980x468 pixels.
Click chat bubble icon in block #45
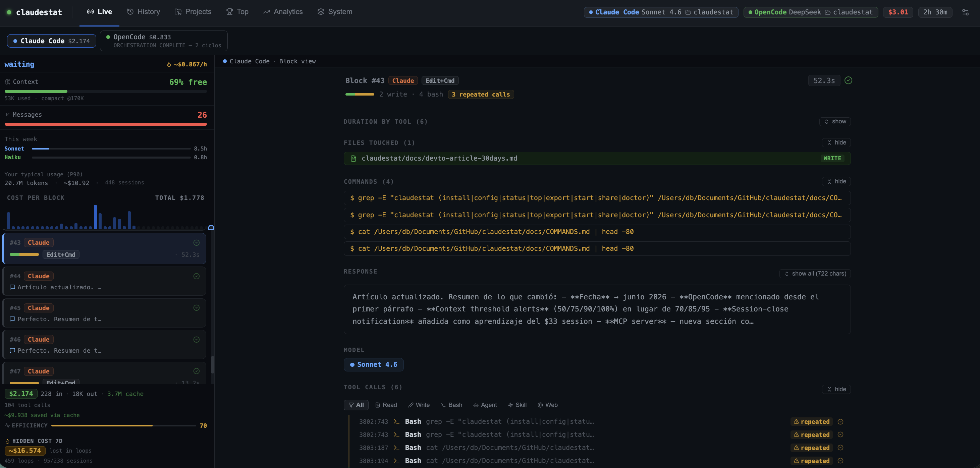pyautogui.click(x=12, y=319)
